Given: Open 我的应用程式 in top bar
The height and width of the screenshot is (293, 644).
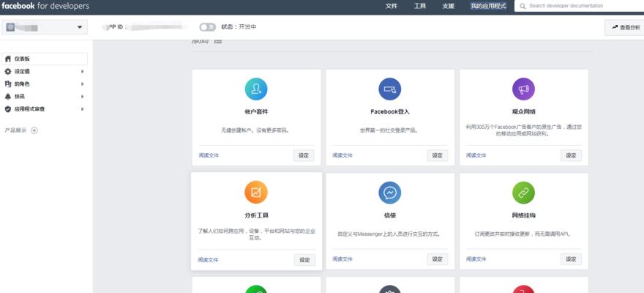Looking at the screenshot, I should [488, 6].
